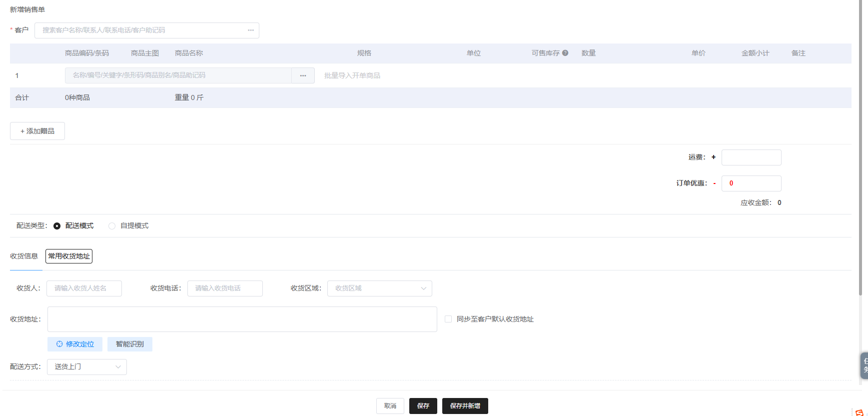
Task: Click the 保存 button
Action: pyautogui.click(x=423, y=406)
